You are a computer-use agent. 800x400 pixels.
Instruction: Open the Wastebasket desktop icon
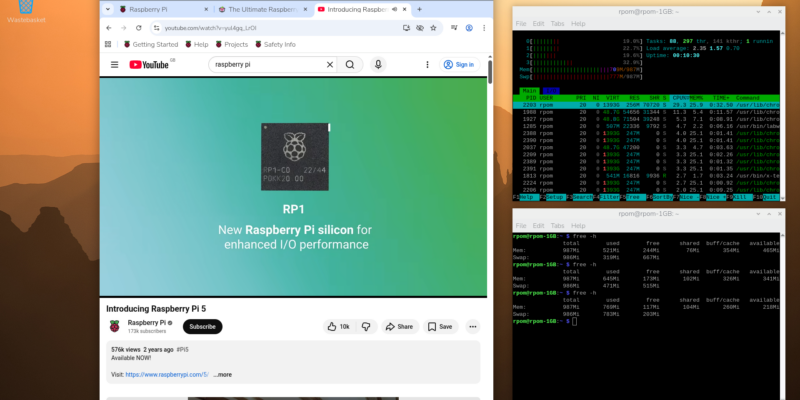(26, 11)
